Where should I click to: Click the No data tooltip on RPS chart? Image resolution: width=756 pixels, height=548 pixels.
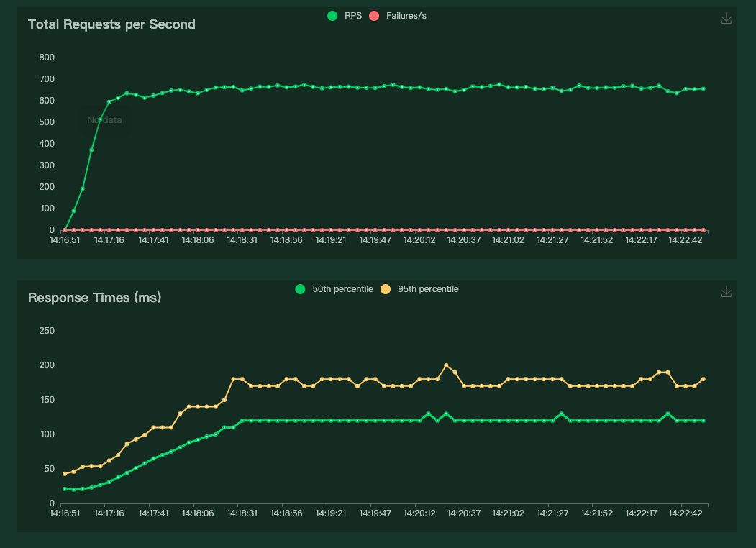104,120
